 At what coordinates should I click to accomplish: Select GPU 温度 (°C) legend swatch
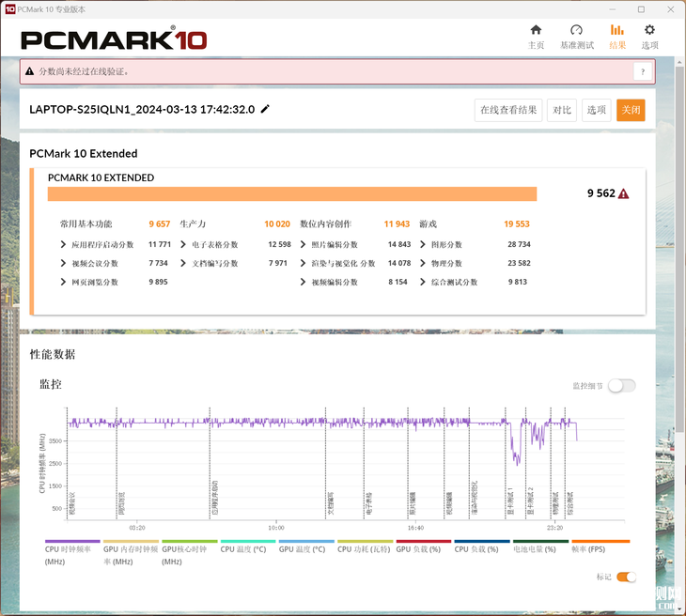[306, 541]
